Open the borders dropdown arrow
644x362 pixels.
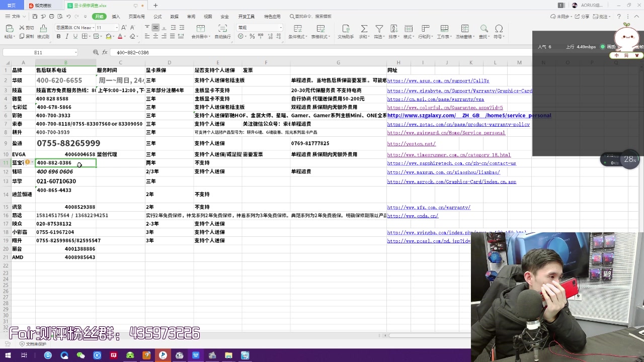(90, 36)
